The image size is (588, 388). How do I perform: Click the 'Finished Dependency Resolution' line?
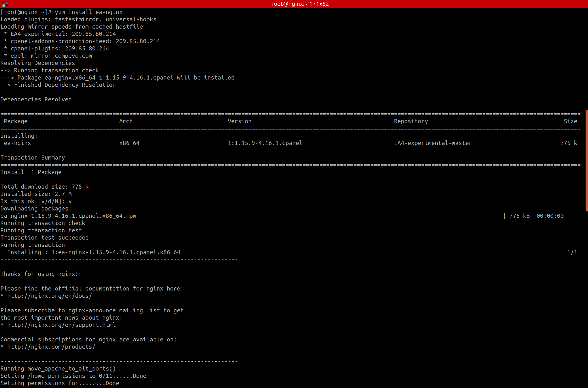click(58, 85)
